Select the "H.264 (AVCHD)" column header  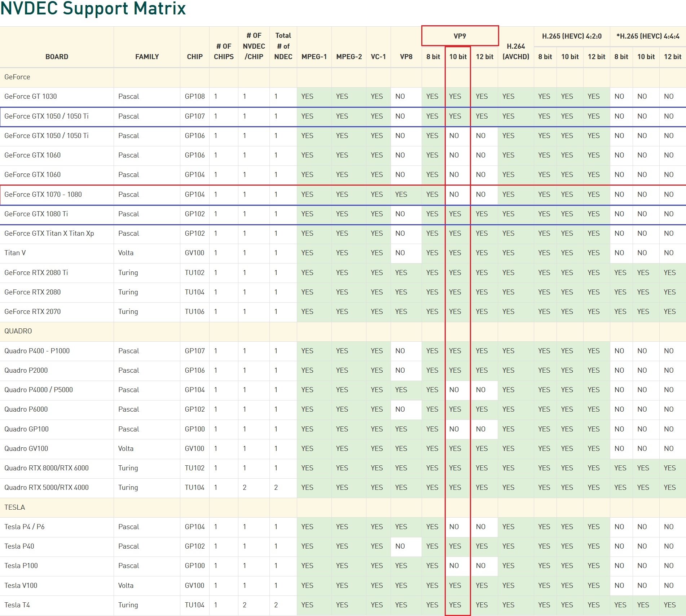(x=516, y=51)
